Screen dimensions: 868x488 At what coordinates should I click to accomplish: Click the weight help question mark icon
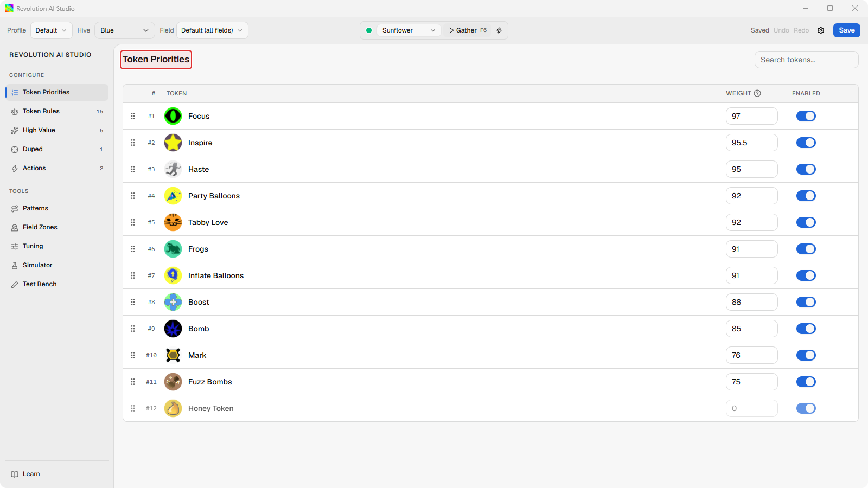click(x=757, y=93)
